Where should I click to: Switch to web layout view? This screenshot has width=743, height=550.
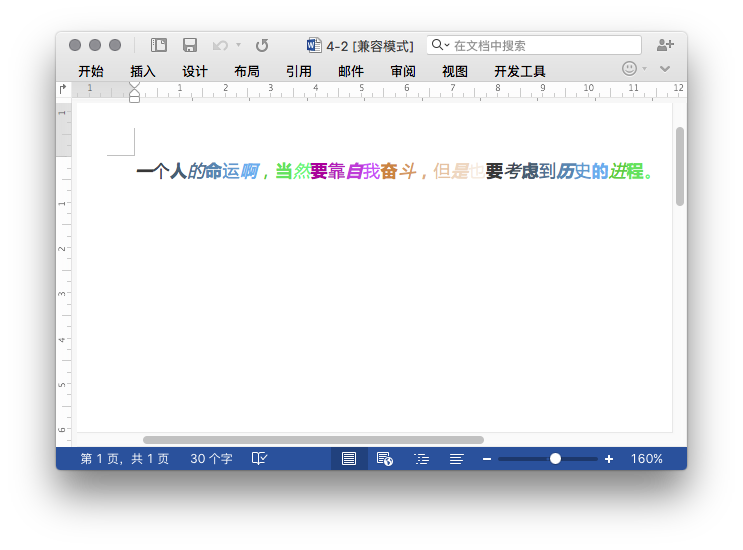(384, 459)
